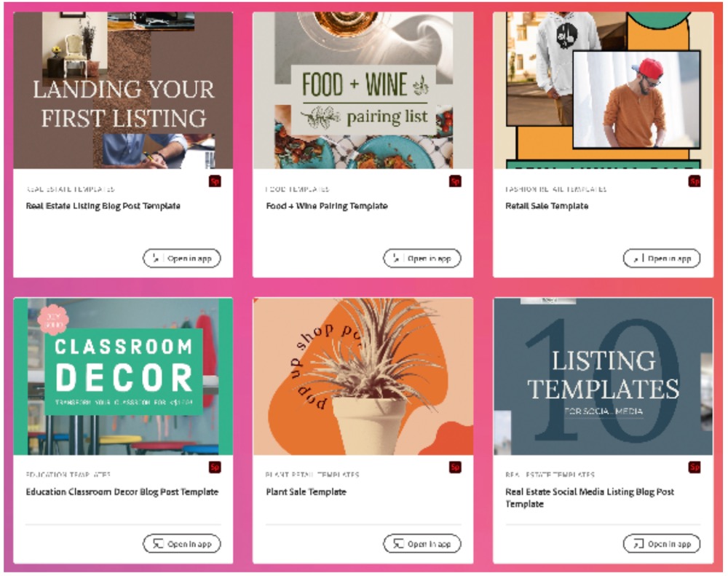
Task: Select the pop up shop plant thumbnail
Action: [363, 376]
